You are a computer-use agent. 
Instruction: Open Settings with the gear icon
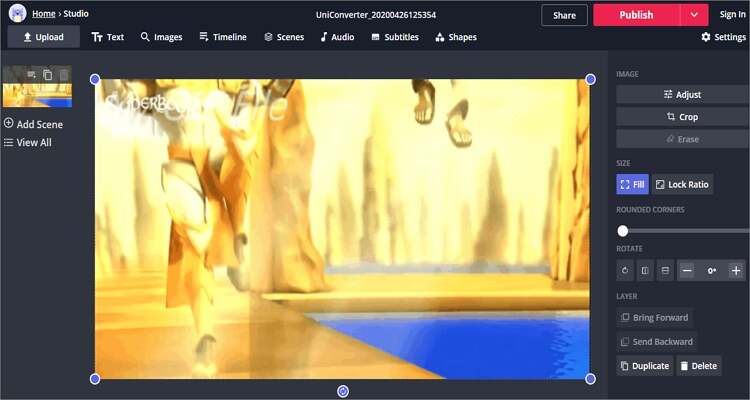(723, 37)
